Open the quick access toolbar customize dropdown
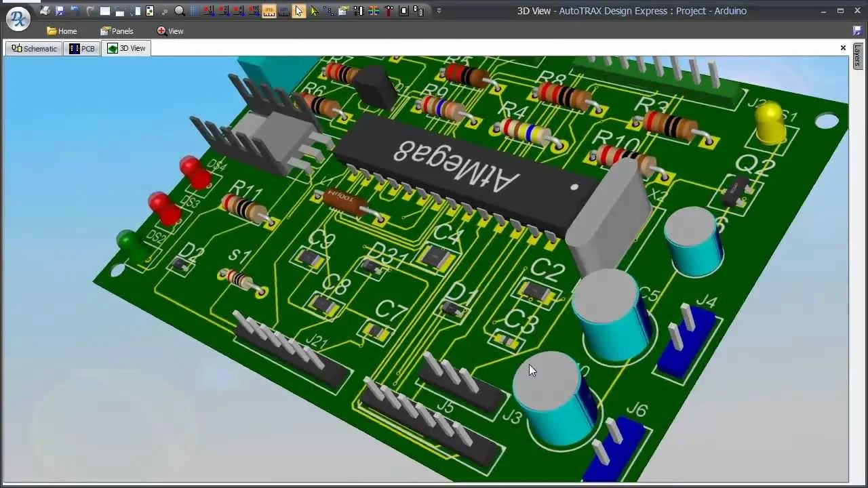This screenshot has height=488, width=868. (x=439, y=11)
